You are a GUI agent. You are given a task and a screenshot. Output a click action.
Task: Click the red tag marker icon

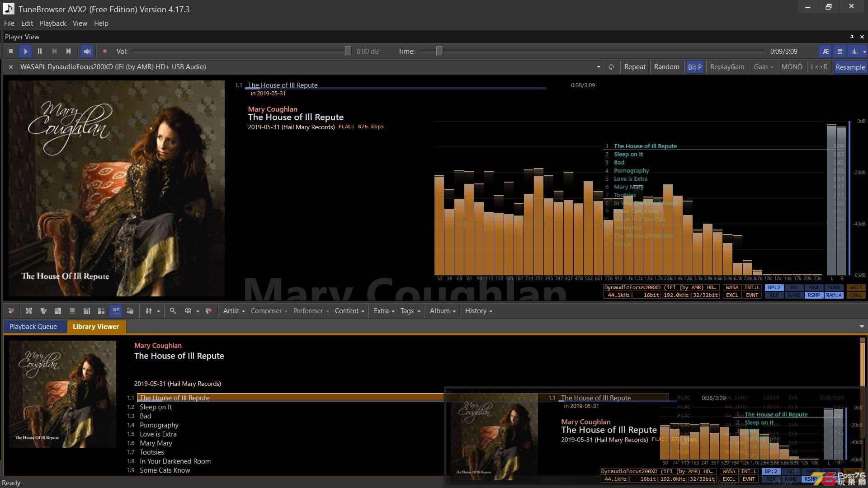point(208,311)
